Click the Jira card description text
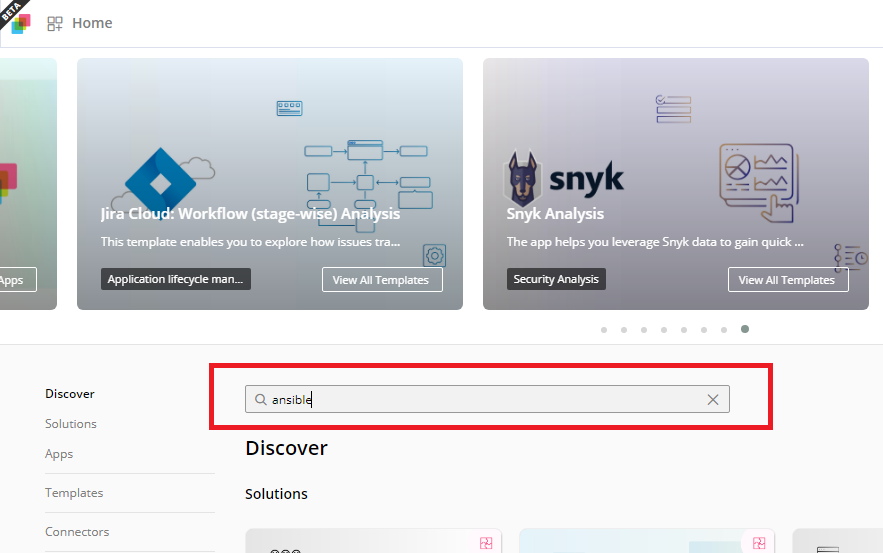Image resolution: width=883 pixels, height=553 pixels. pos(251,242)
